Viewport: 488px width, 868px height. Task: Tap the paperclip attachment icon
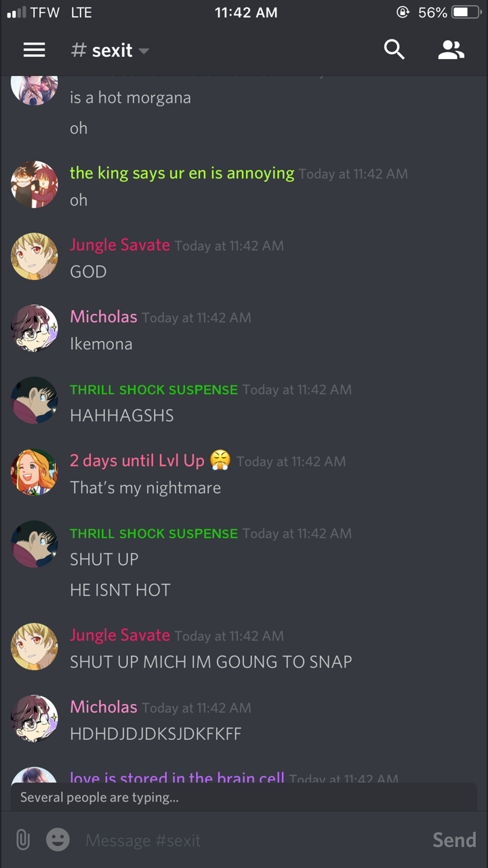click(x=23, y=840)
